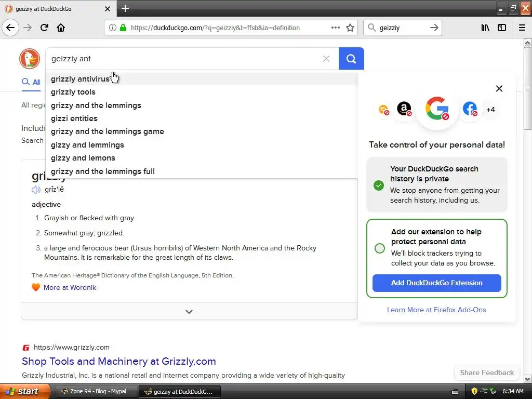The height and width of the screenshot is (399, 532).
Task: Click the green checkmark for private history
Action: point(379,185)
